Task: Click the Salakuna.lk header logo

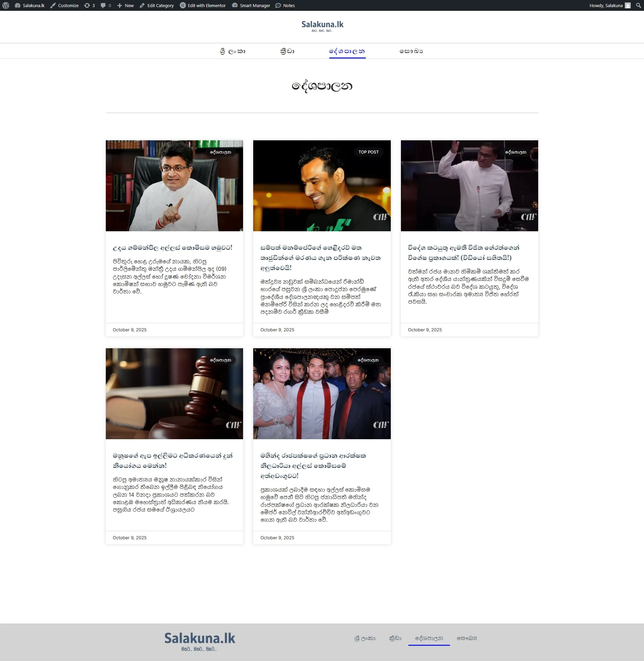Action: 321,24
